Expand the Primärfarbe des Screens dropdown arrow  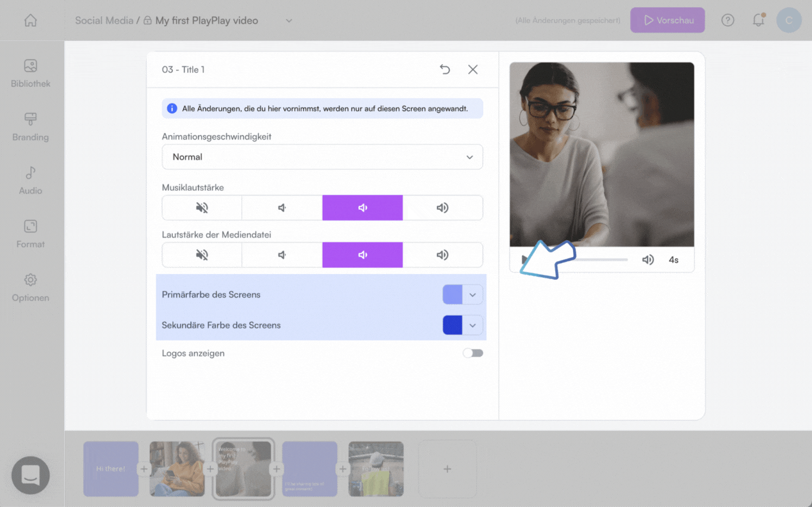473,295
